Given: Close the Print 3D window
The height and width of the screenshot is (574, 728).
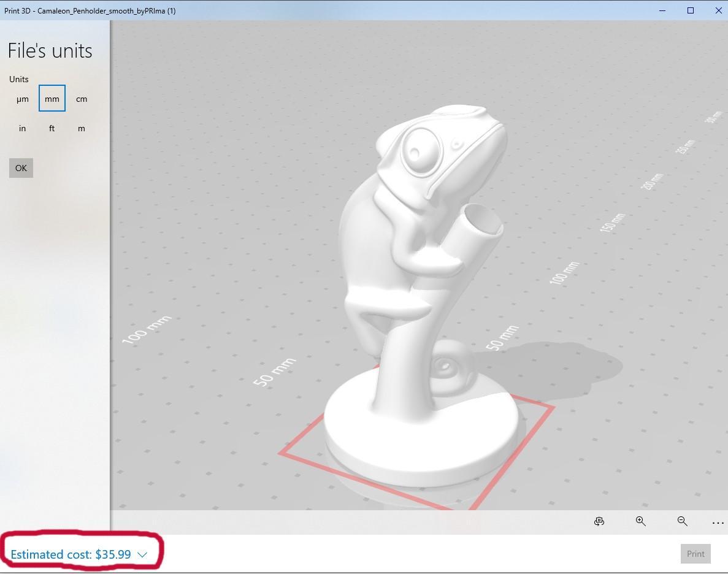Looking at the screenshot, I should (718, 10).
